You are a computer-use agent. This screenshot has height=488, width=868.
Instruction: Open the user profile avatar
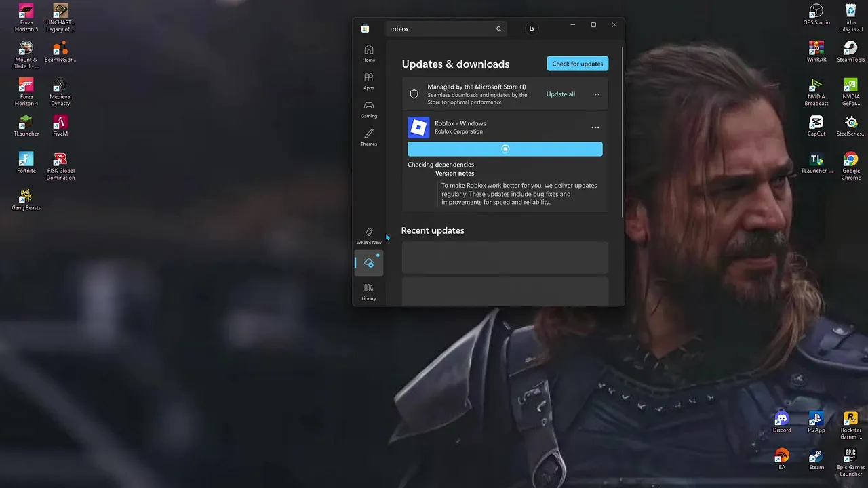532,28
